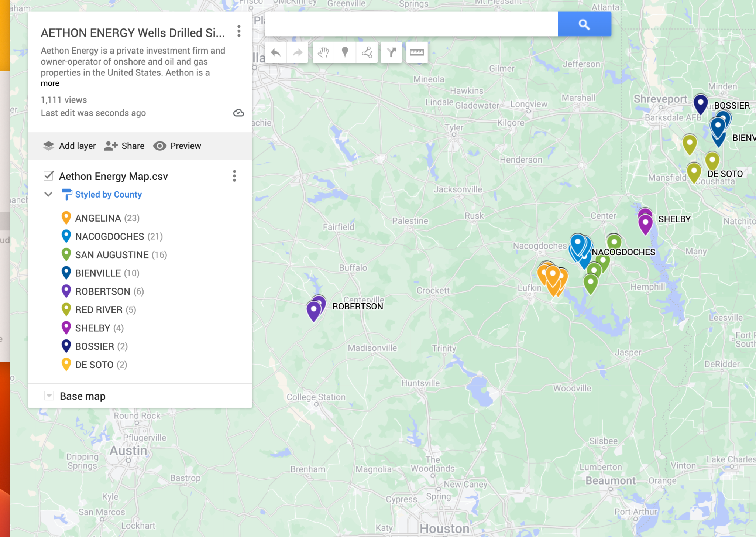This screenshot has width=756, height=537.
Task: Click the more link in the description
Action: pos(50,83)
